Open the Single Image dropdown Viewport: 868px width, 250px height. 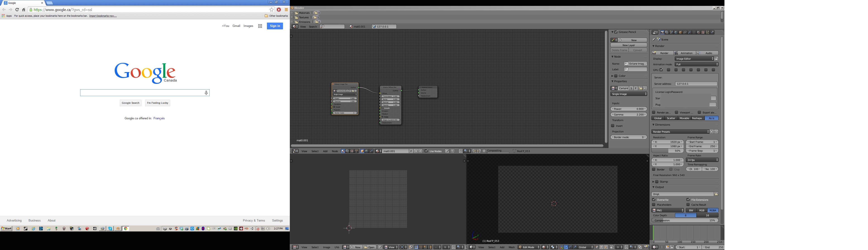point(628,94)
